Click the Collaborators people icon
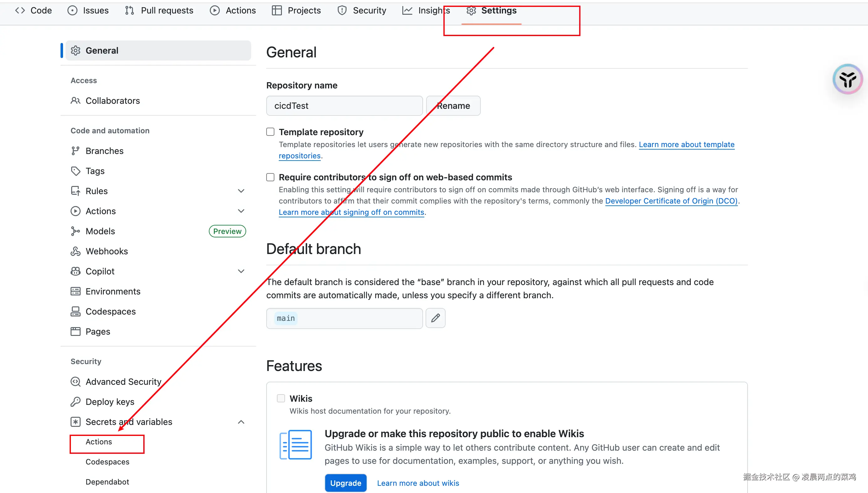This screenshot has width=868, height=493. pyautogui.click(x=75, y=101)
